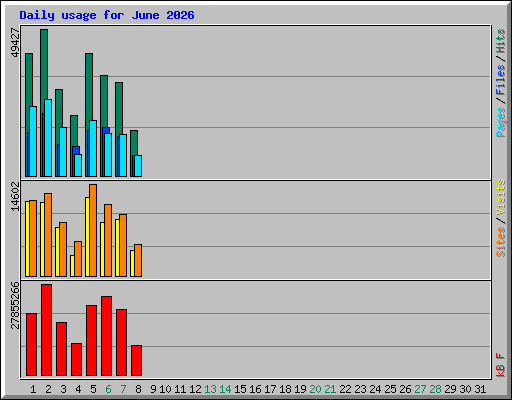Click green weekend day 13 label

click(x=210, y=389)
